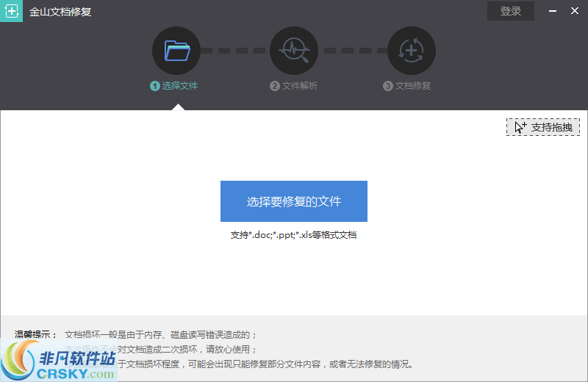Click the cursor icon in 支持拖拽 box
The width and height of the screenshot is (588, 382).
point(520,127)
